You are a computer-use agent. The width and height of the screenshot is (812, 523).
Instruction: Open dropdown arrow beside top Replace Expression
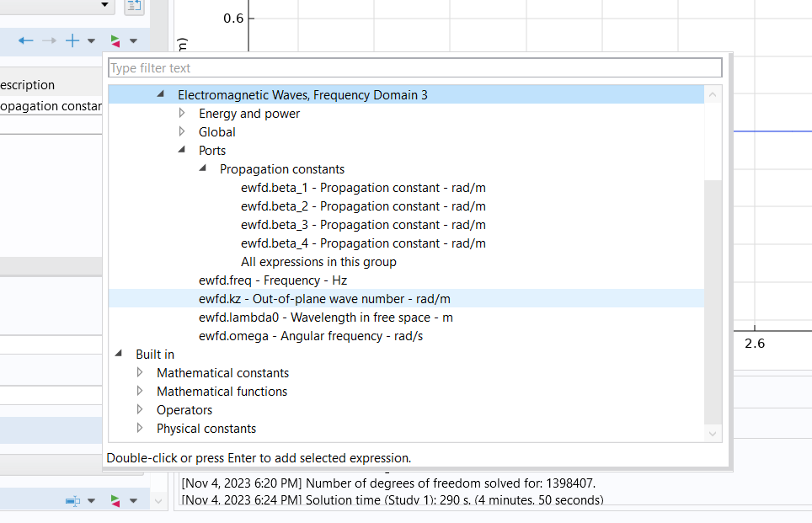tap(133, 40)
